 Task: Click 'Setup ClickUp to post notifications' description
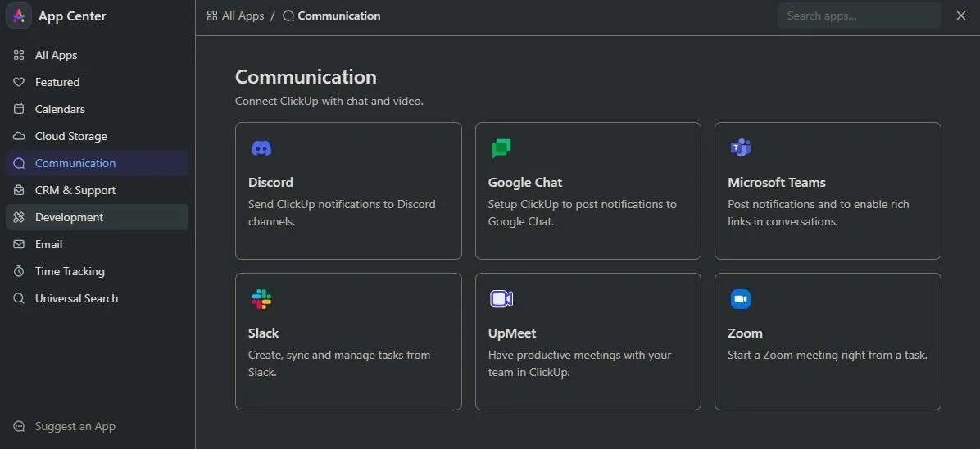[x=582, y=212]
